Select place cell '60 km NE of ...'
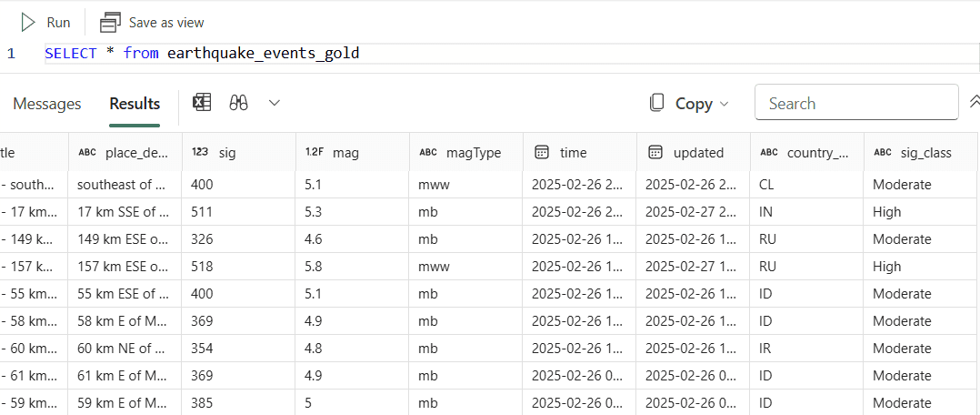 (x=125, y=349)
